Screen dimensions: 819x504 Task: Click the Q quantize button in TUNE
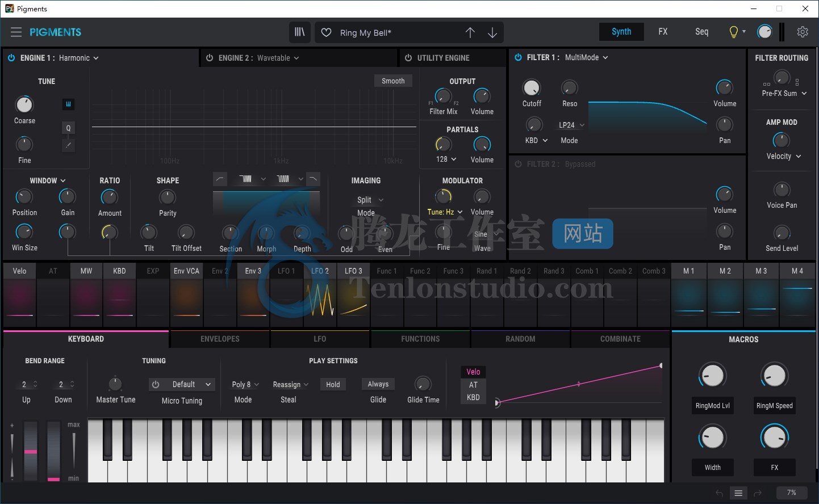(x=68, y=128)
